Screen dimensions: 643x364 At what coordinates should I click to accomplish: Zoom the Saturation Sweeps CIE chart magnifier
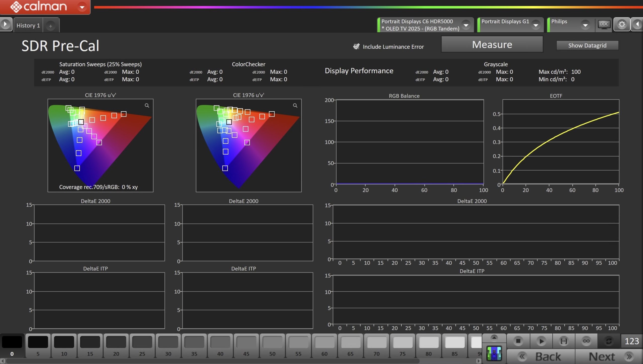(147, 106)
